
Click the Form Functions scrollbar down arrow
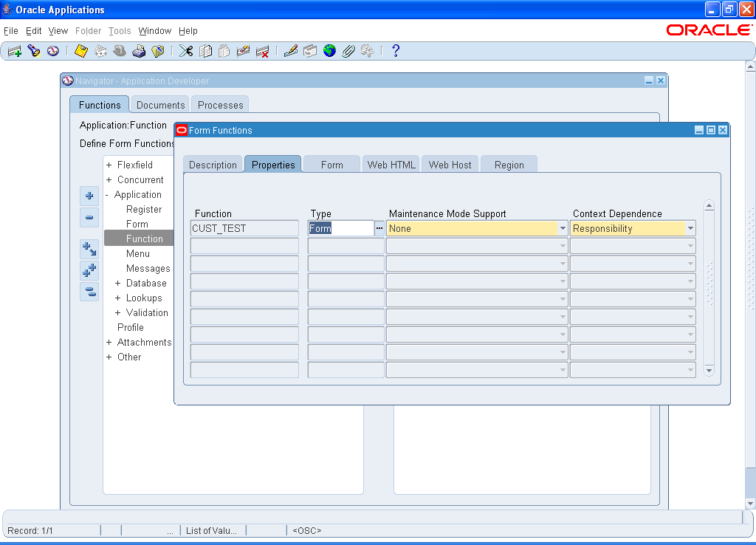709,371
